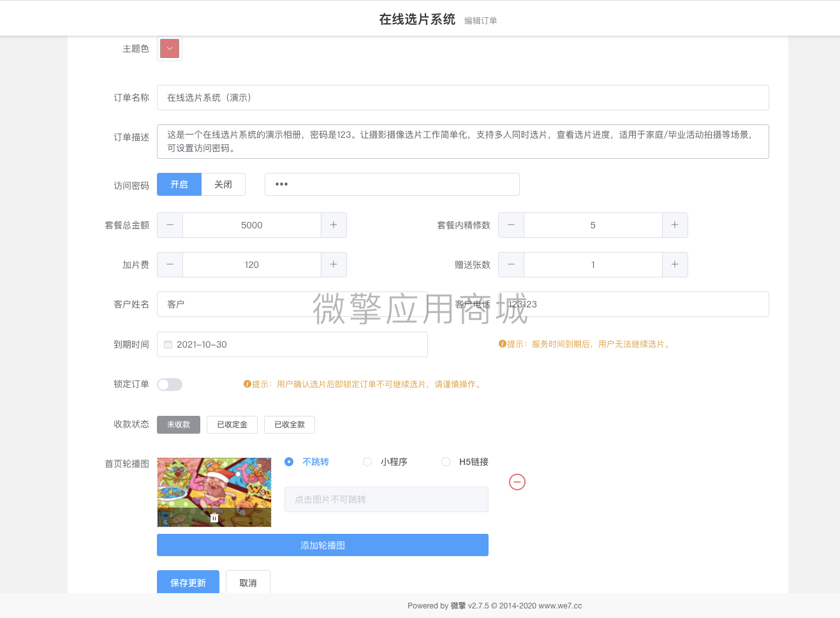This screenshot has height=618, width=840.
Task: Increase 套餐内精修数 with plus button
Action: point(675,225)
